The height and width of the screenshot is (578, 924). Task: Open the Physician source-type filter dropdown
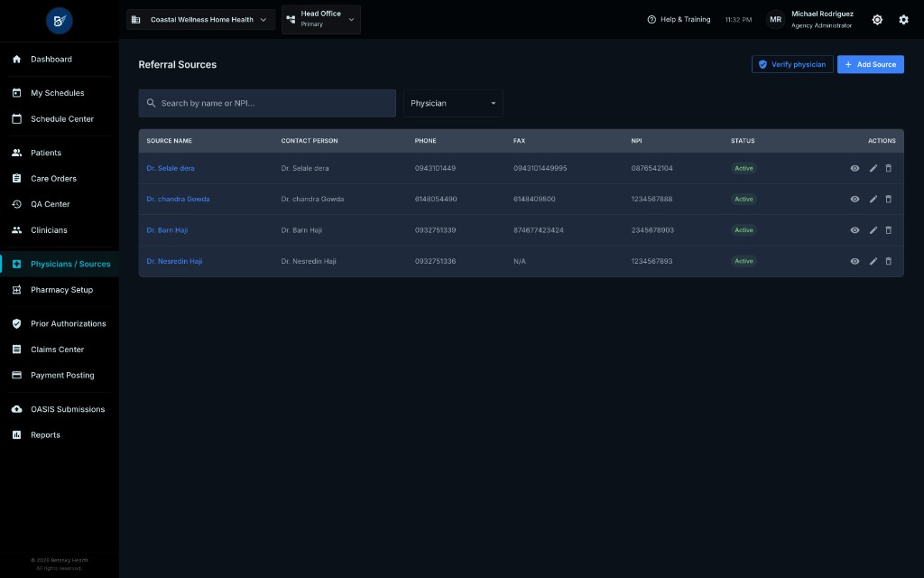[x=453, y=103]
